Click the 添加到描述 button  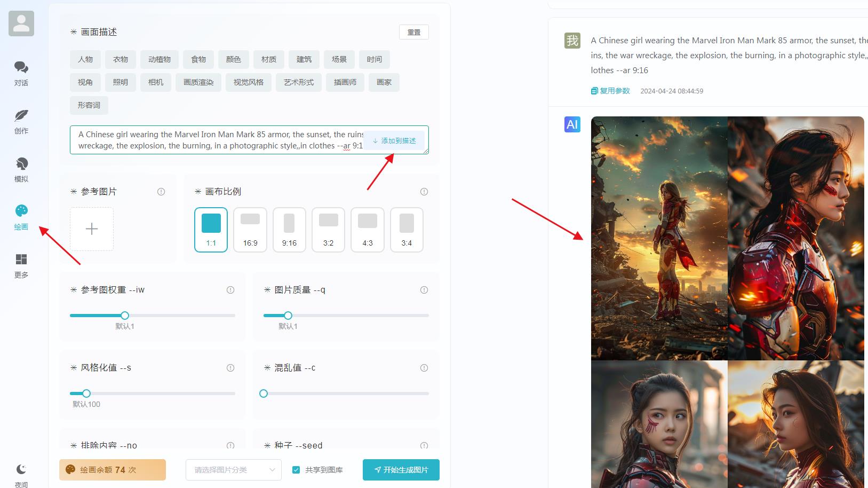394,140
